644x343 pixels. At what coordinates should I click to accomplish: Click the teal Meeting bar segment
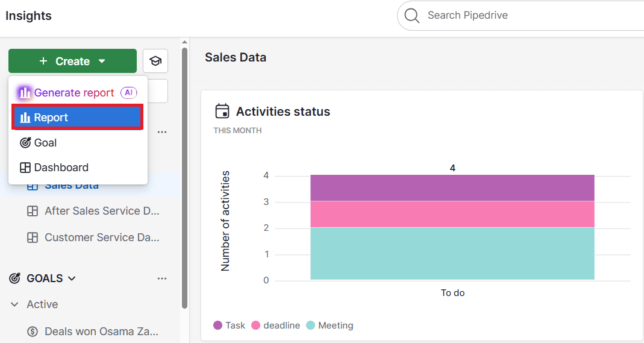(x=452, y=253)
